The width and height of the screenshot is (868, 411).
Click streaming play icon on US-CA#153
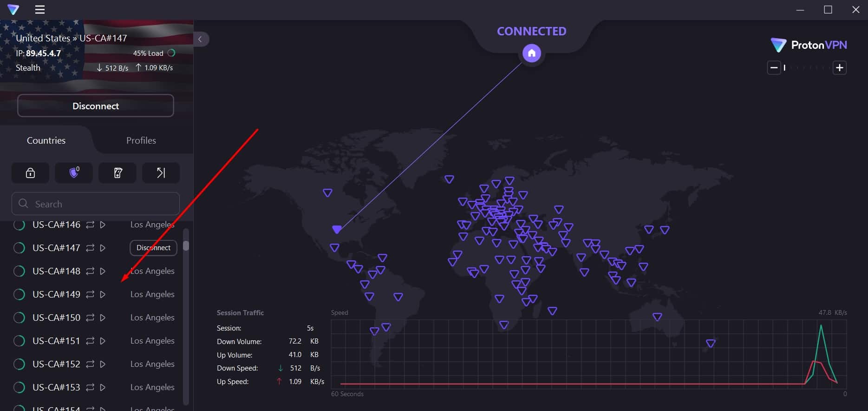103,387
